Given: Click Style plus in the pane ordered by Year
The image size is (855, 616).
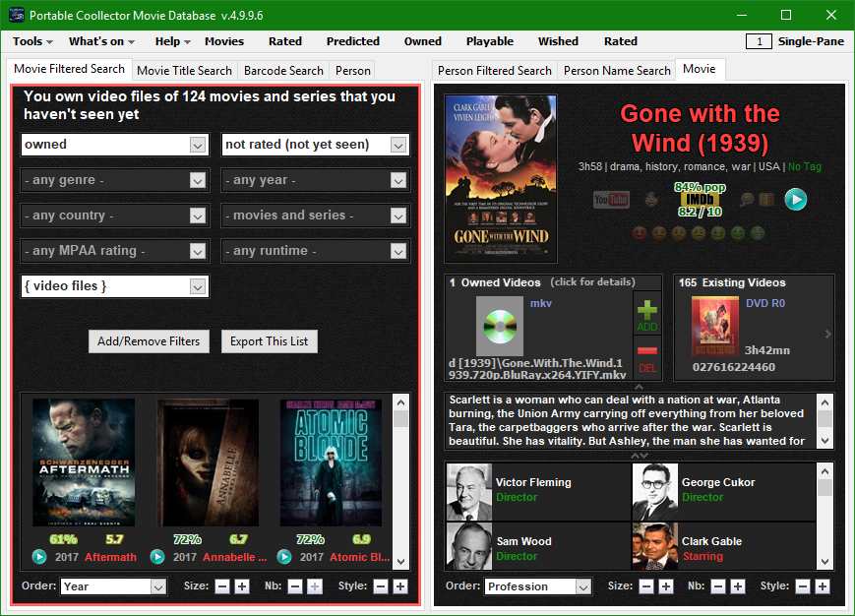Looking at the screenshot, I should pyautogui.click(x=400, y=586).
